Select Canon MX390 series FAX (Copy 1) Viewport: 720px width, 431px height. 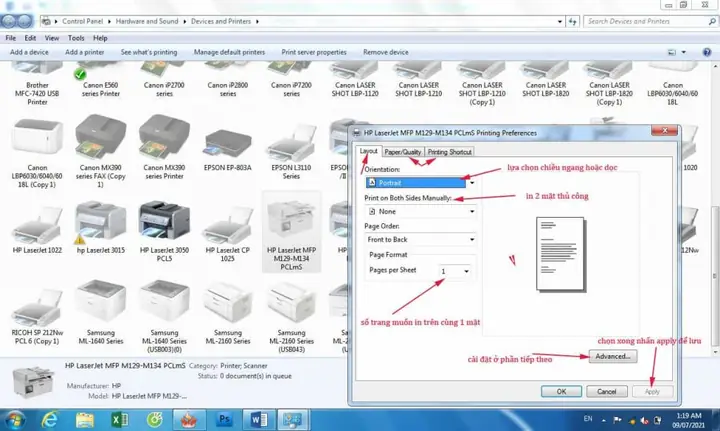(101, 151)
